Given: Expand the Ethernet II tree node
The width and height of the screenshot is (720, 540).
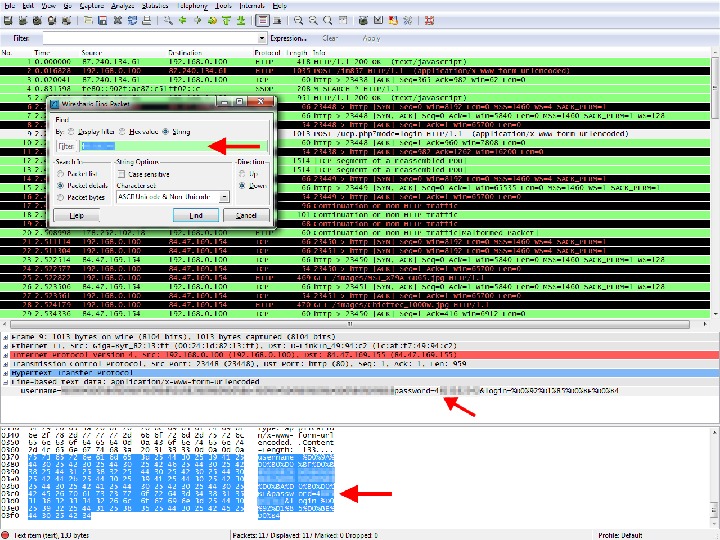Looking at the screenshot, I should coord(6,346).
